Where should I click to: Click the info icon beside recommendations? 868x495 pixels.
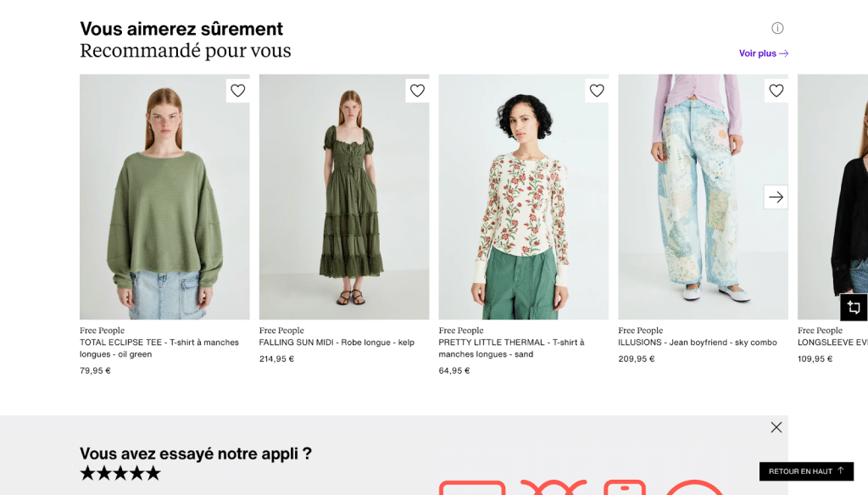coord(777,28)
